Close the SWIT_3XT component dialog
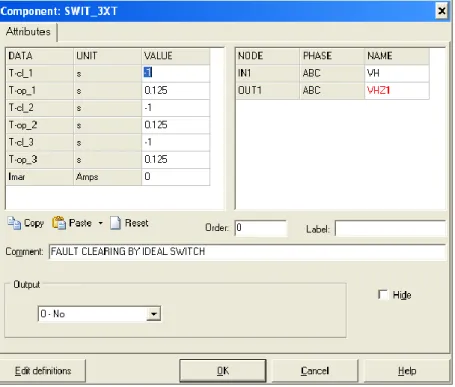Viewport: 455px width, 387px height. pyautogui.click(x=442, y=11)
